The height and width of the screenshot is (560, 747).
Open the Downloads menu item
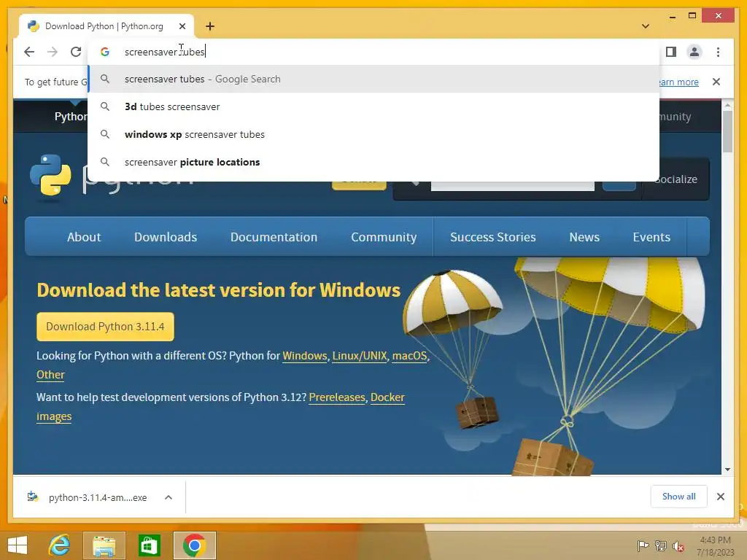166,237
